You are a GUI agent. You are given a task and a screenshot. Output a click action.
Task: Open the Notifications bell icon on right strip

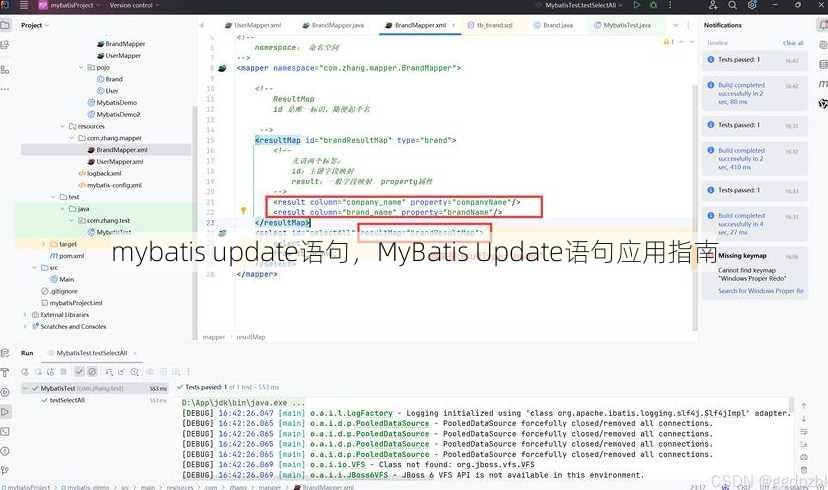point(823,25)
